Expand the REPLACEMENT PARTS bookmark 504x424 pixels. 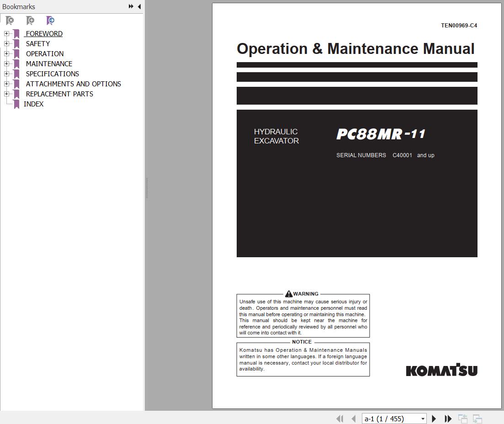click(x=6, y=94)
